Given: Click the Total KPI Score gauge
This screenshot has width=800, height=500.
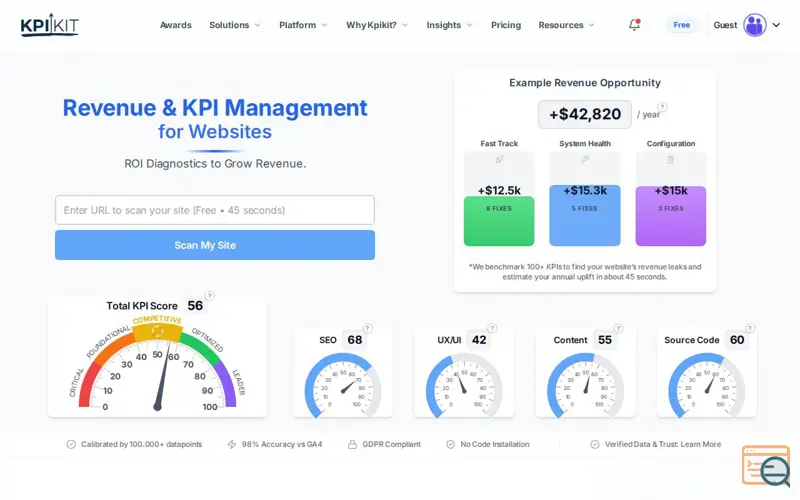Looking at the screenshot, I should [x=158, y=364].
